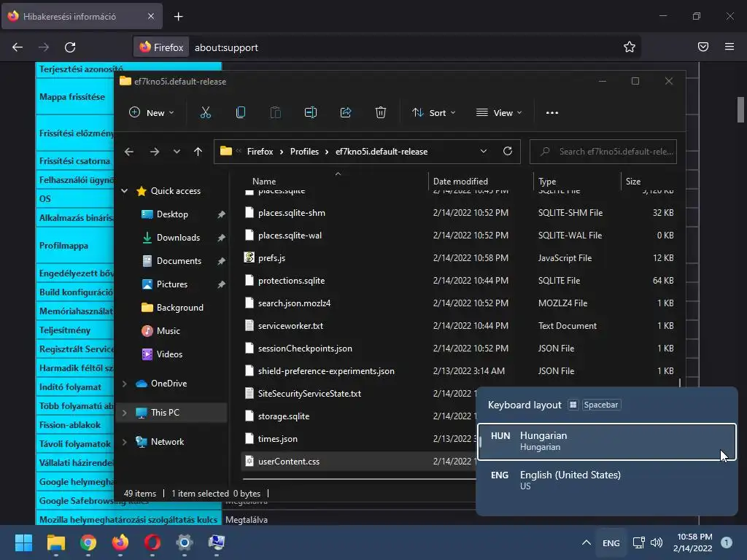Screen dimensions: 747x560
Task: Go forward in File Explorer navigation
Action: 155,152
